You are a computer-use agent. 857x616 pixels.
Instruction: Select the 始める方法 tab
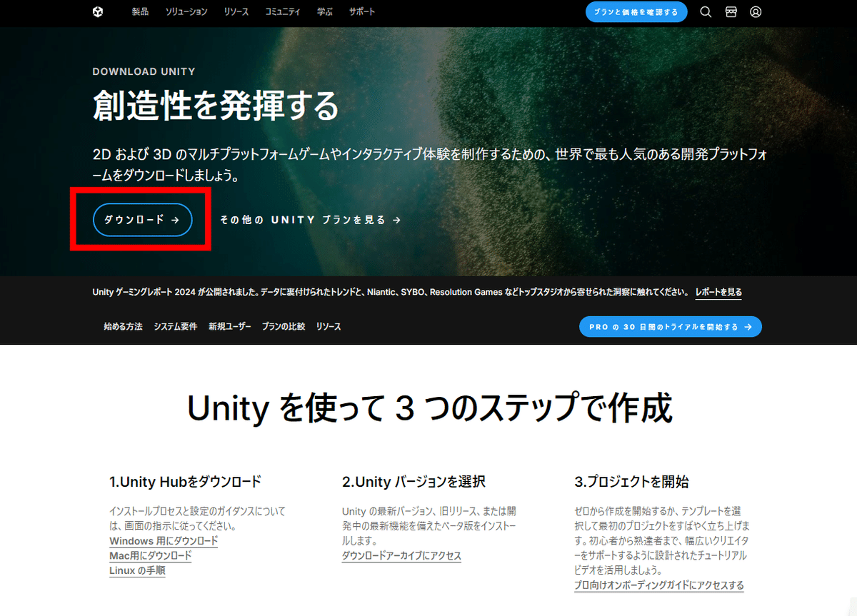[x=123, y=326]
